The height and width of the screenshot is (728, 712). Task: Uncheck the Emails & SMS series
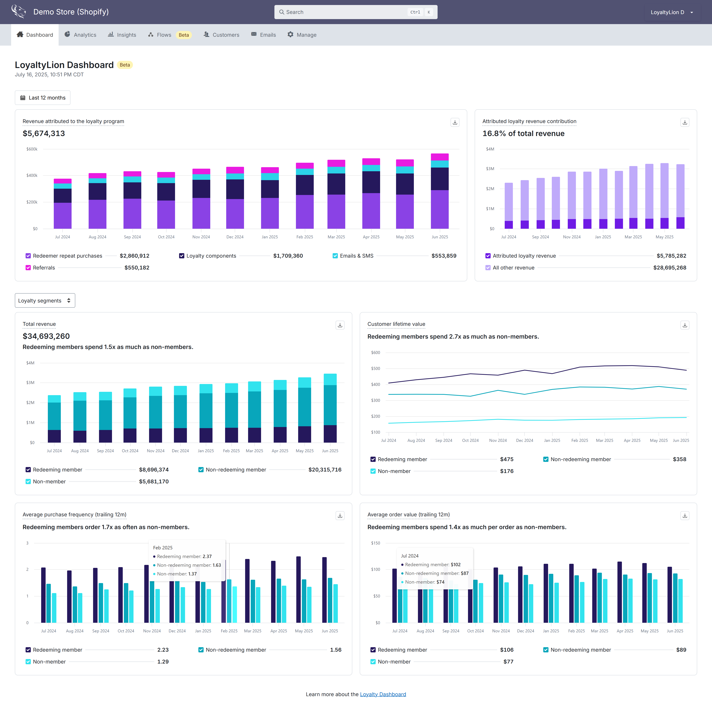[335, 256]
